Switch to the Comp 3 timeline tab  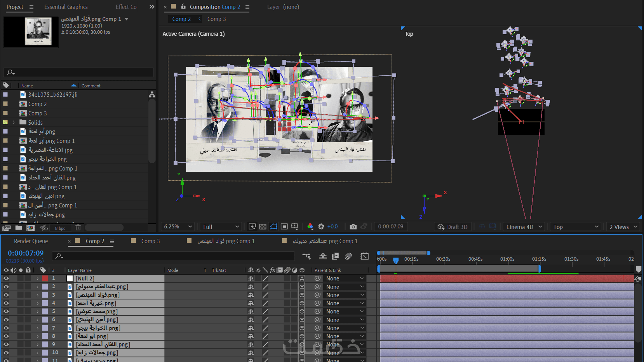point(150,241)
